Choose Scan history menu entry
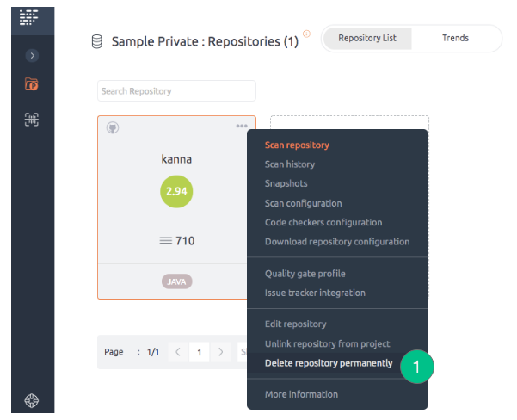This screenshot has height=420, width=517. [290, 164]
